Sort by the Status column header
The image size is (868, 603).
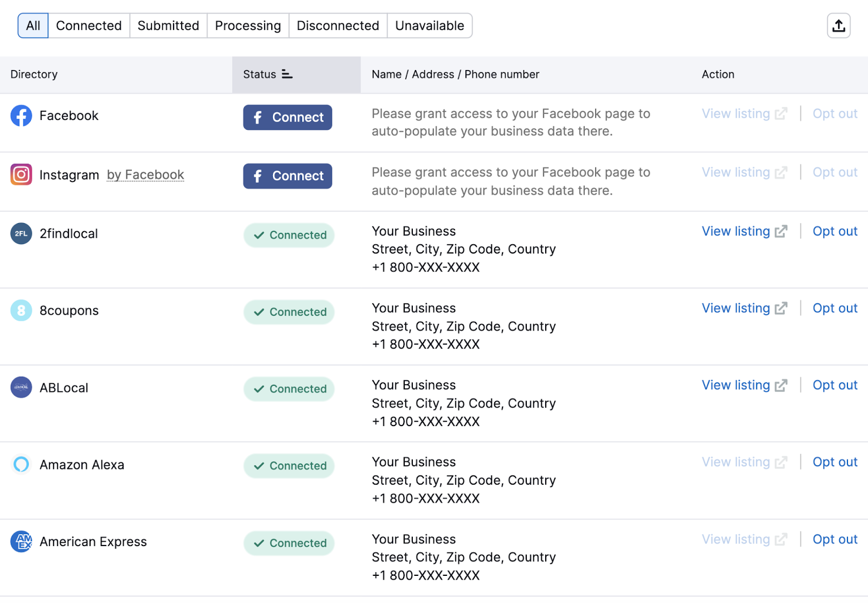coord(268,74)
